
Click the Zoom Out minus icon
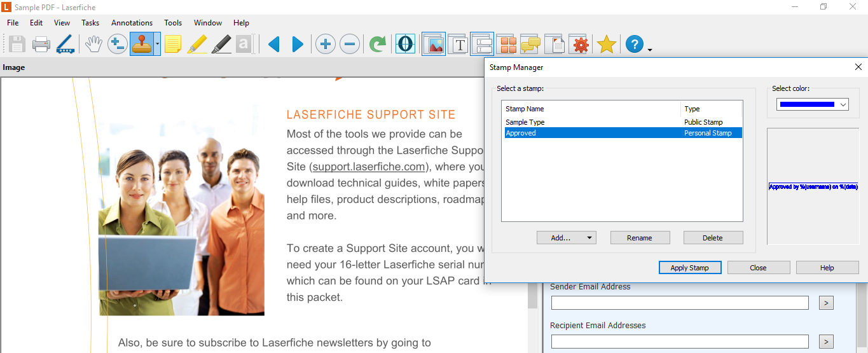tap(350, 44)
